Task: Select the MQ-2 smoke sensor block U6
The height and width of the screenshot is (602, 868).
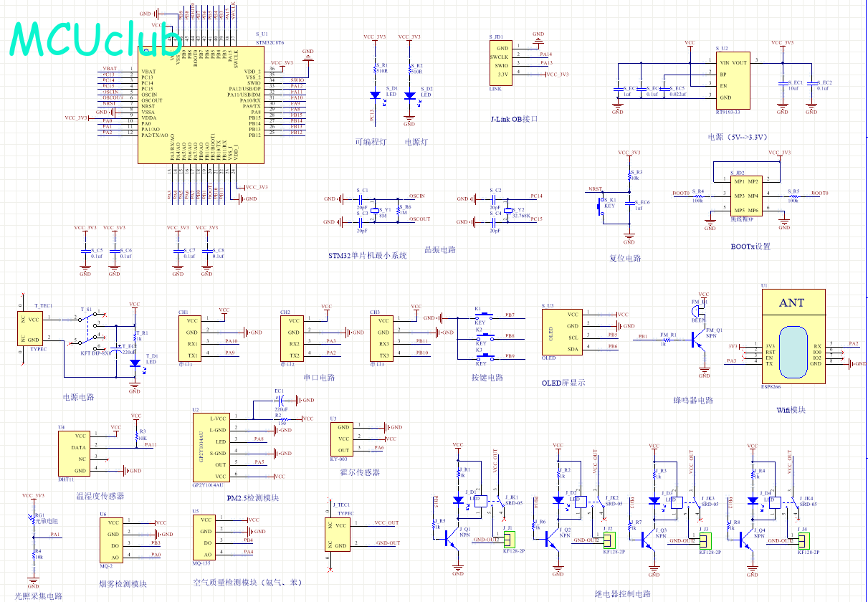Action: coord(113,540)
